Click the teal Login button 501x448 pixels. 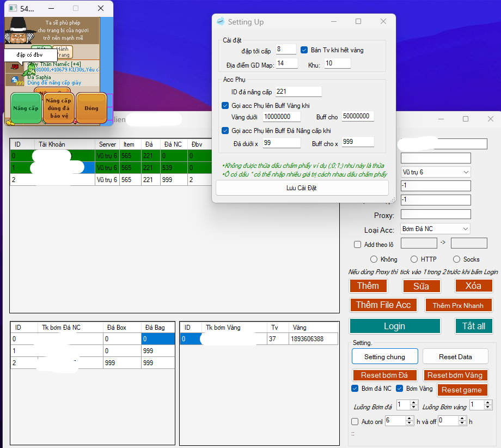click(394, 326)
